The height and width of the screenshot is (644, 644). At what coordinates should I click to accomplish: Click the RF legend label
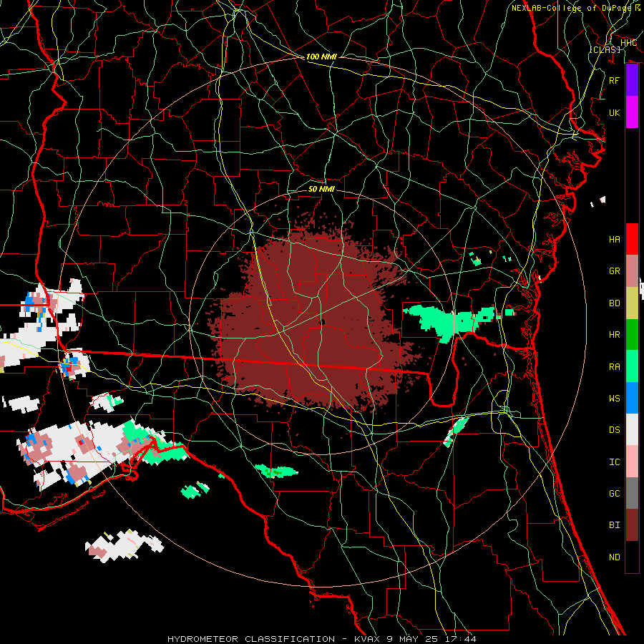(614, 80)
